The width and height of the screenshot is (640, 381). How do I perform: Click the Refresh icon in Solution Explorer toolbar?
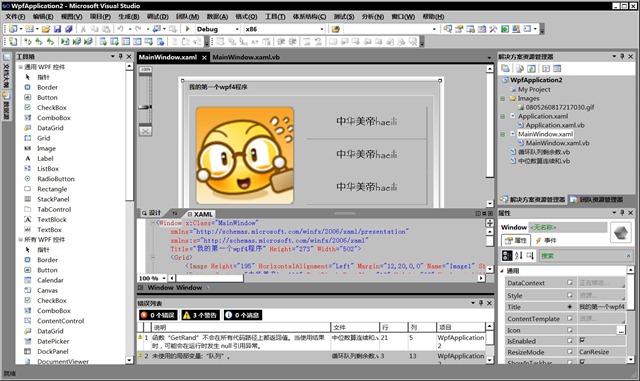tap(531, 69)
